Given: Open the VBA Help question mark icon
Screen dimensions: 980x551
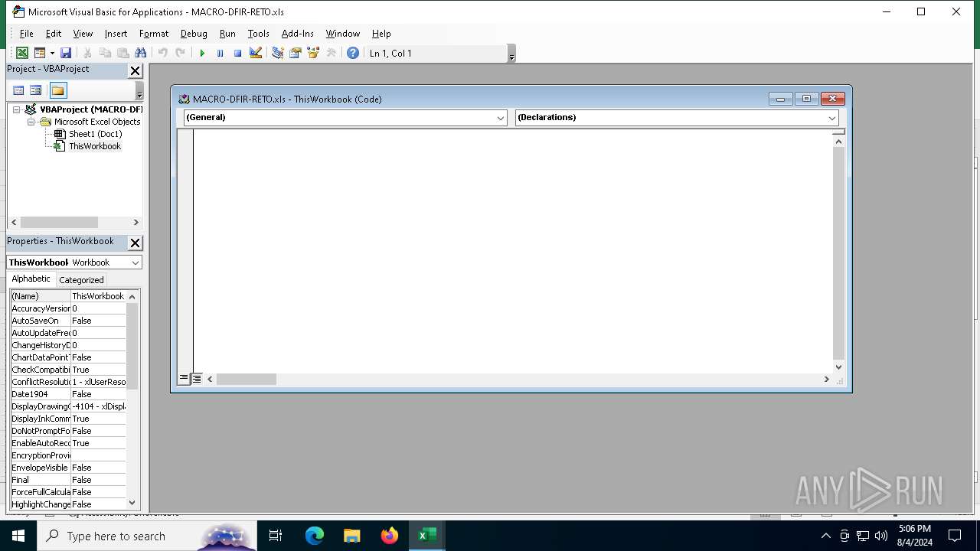Looking at the screenshot, I should coord(352,53).
